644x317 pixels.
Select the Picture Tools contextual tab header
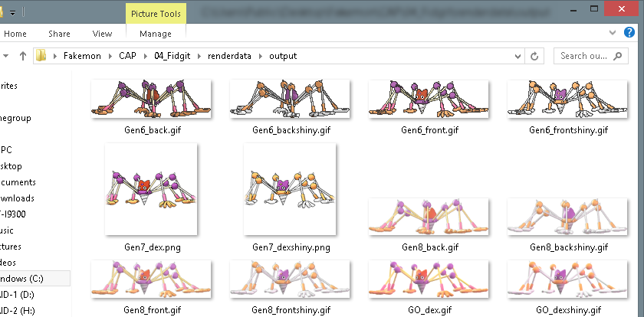pos(156,14)
